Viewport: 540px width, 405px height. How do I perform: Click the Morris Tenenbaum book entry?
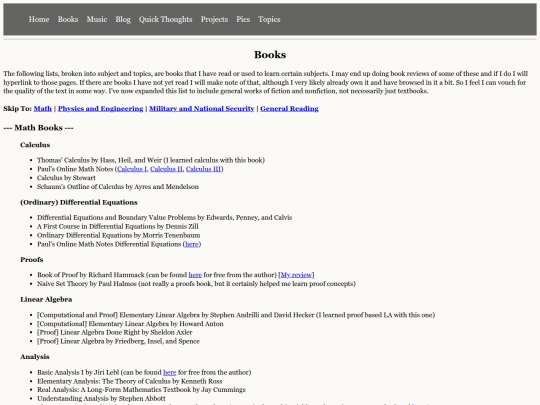pyautogui.click(x=118, y=235)
